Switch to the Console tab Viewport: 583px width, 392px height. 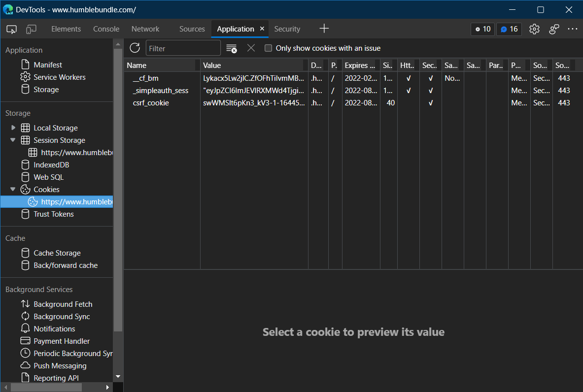tap(106, 29)
